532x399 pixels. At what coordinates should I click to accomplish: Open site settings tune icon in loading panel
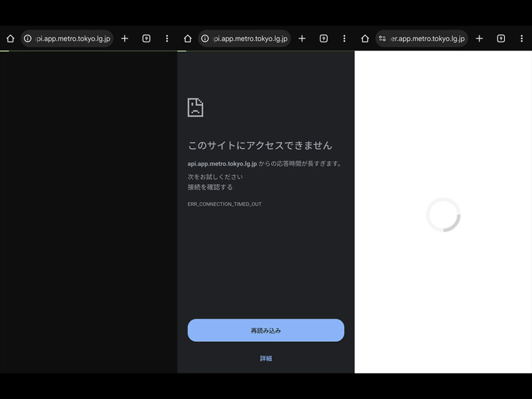[382, 38]
